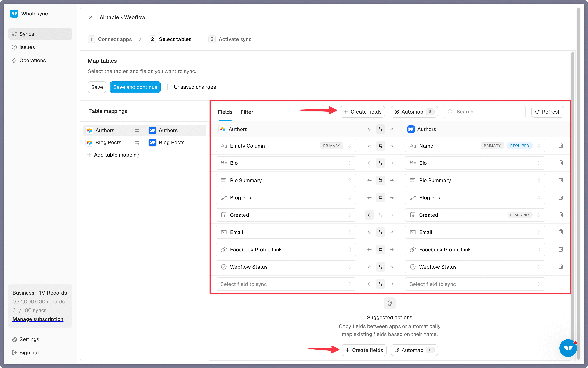Click the Webflow icon in Authors header

click(x=411, y=129)
